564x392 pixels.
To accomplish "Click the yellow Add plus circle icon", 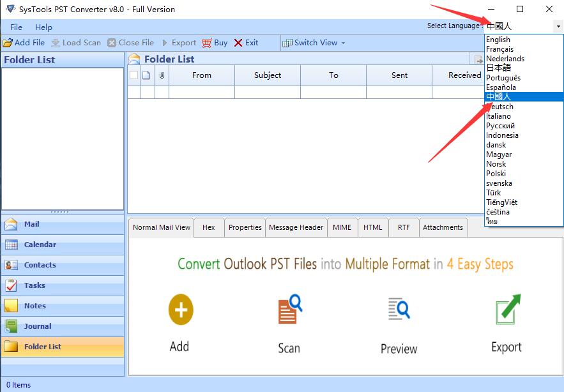I will click(181, 310).
